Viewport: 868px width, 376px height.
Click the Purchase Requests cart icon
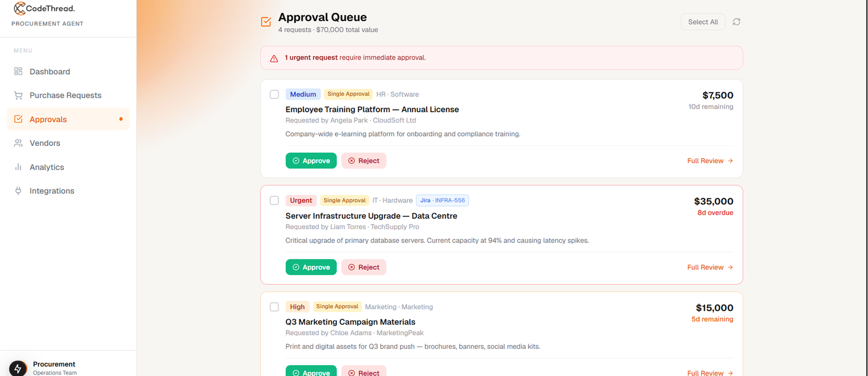(18, 95)
